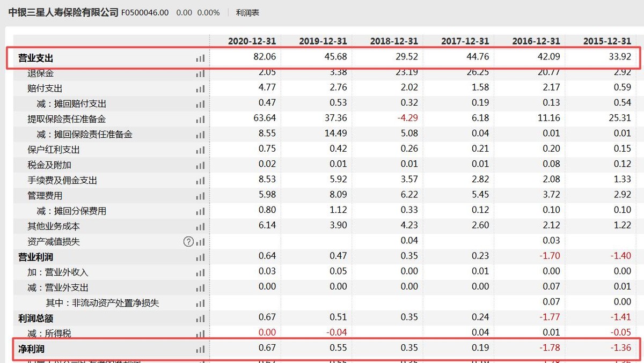The width and height of the screenshot is (644, 363).
Task: Click the code F0500046.00
Action: tap(145, 12)
